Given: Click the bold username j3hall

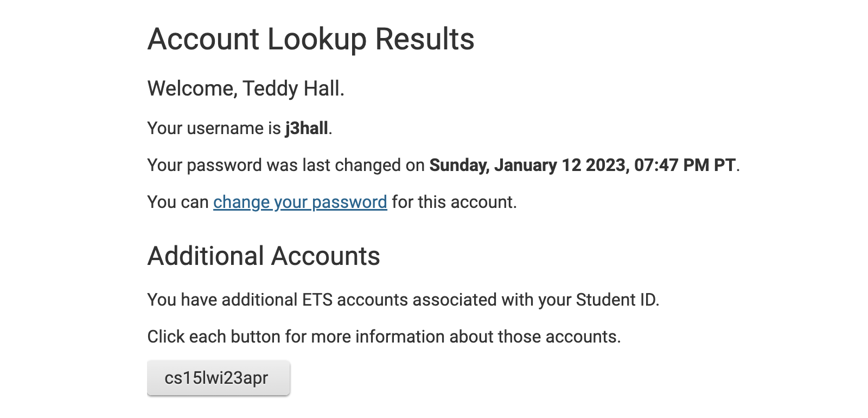Looking at the screenshot, I should point(307,128).
